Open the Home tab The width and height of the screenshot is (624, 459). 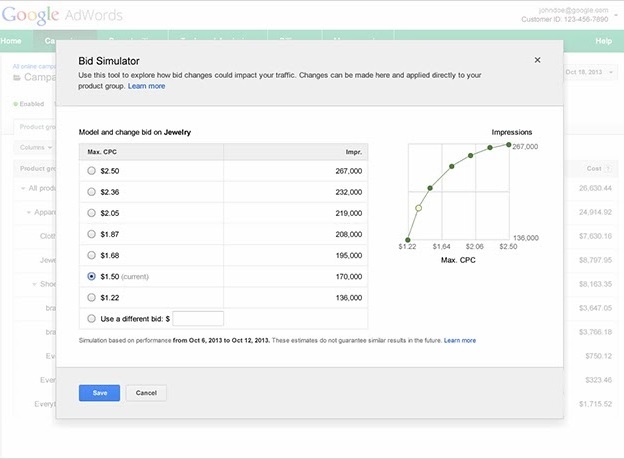[11, 41]
